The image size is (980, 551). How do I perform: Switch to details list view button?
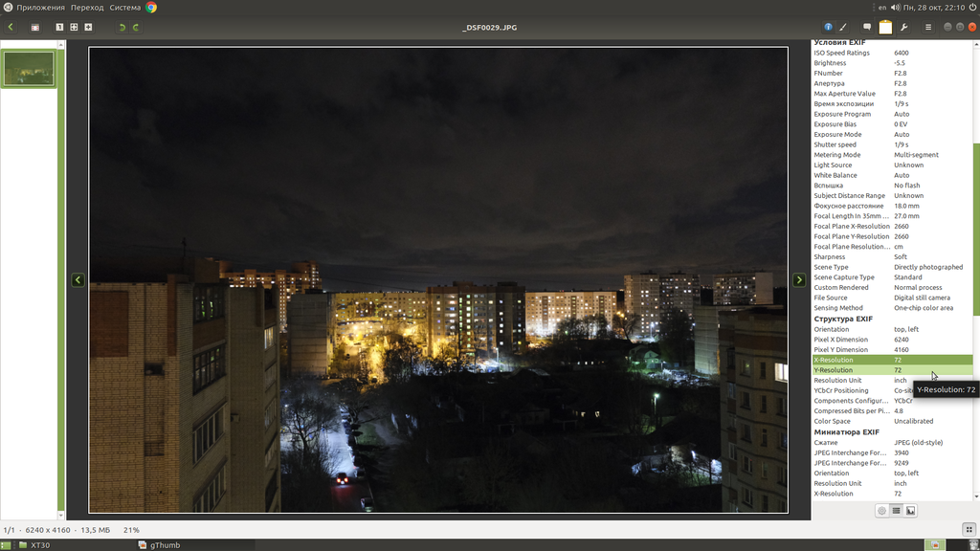[x=896, y=511]
